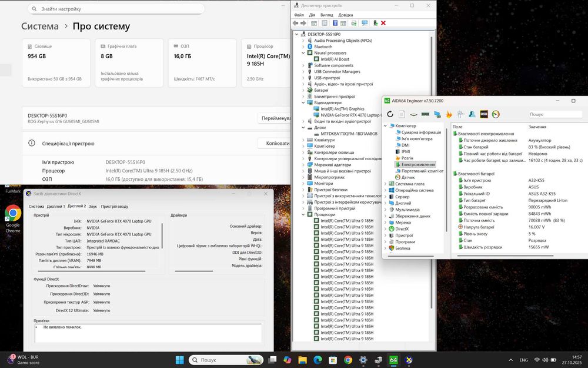Open Windows Start button on taskbar

coord(179,360)
